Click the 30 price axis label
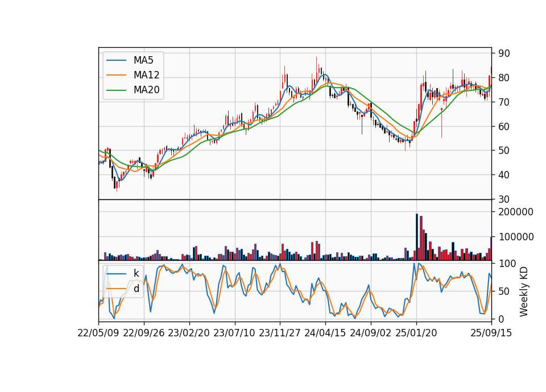Image resolution: width=546 pixels, height=392 pixels. point(504,199)
